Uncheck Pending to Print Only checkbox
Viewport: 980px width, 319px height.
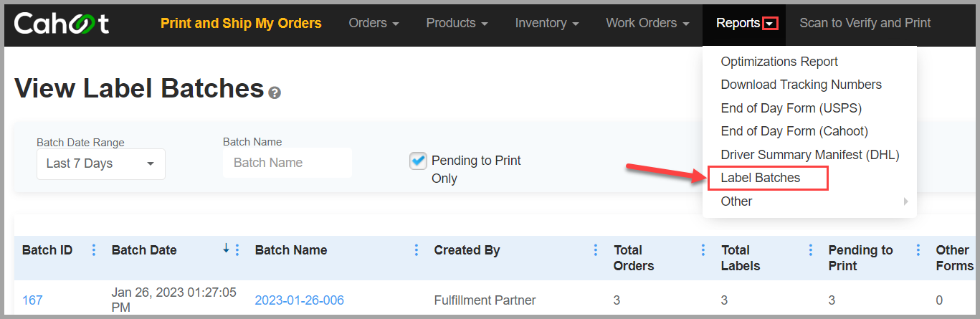(x=418, y=161)
